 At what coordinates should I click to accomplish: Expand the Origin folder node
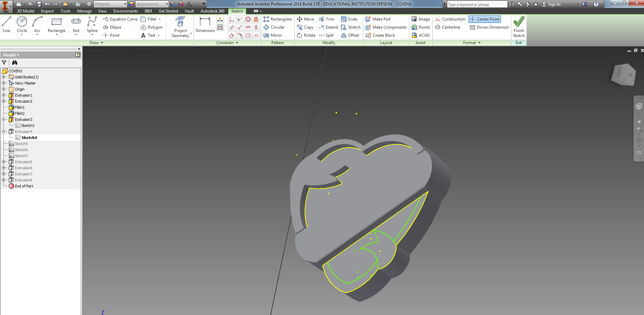point(4,89)
